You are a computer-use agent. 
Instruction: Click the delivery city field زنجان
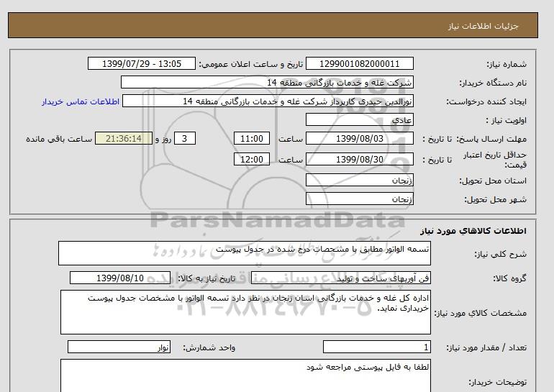pyautogui.click(x=359, y=199)
